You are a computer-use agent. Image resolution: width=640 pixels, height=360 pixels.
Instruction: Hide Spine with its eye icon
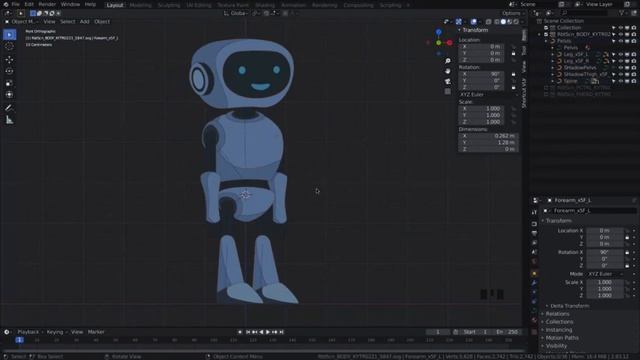coord(621,81)
